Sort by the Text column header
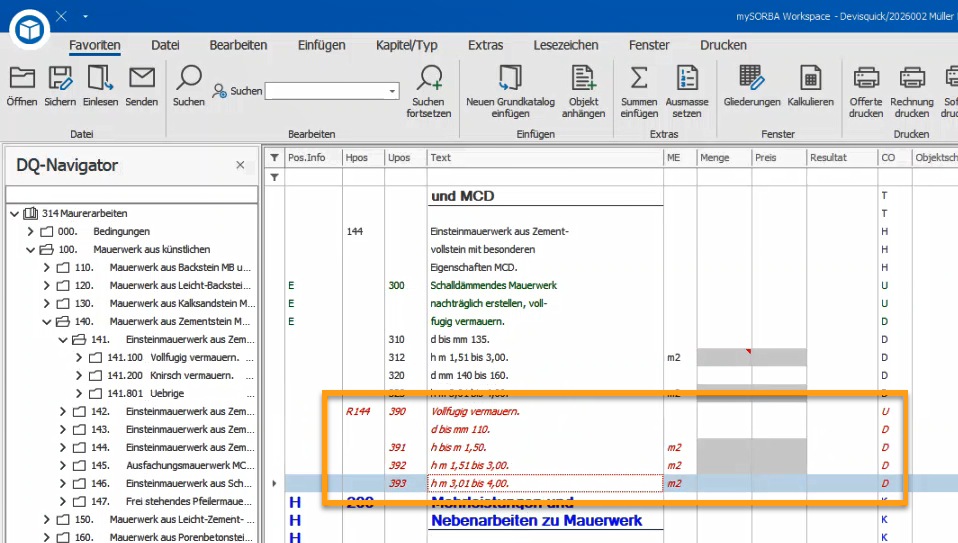This screenshot has height=543, width=958. [x=545, y=158]
